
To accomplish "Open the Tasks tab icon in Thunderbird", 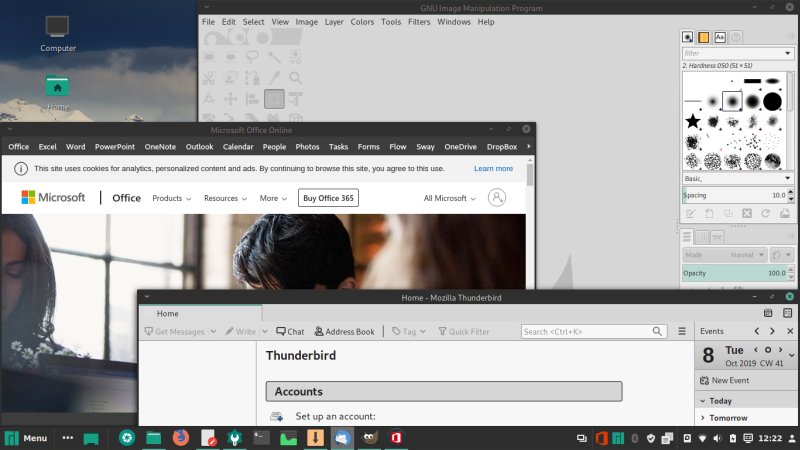I will [x=787, y=313].
